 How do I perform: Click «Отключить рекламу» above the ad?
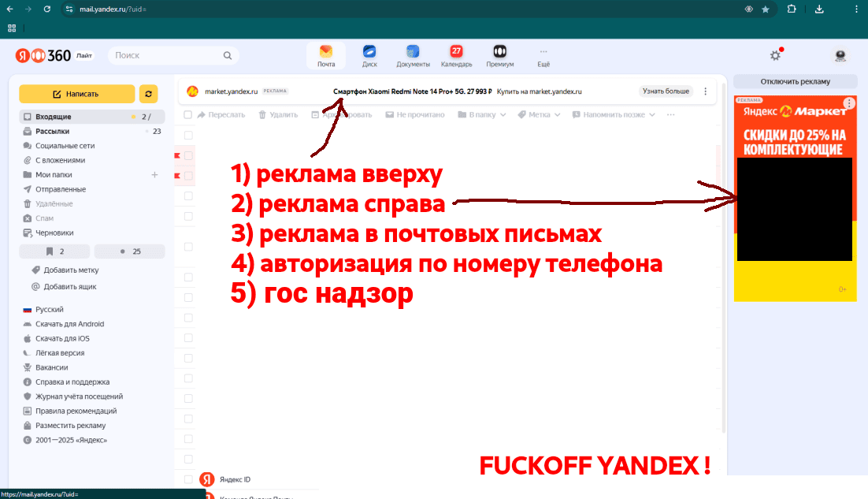795,81
